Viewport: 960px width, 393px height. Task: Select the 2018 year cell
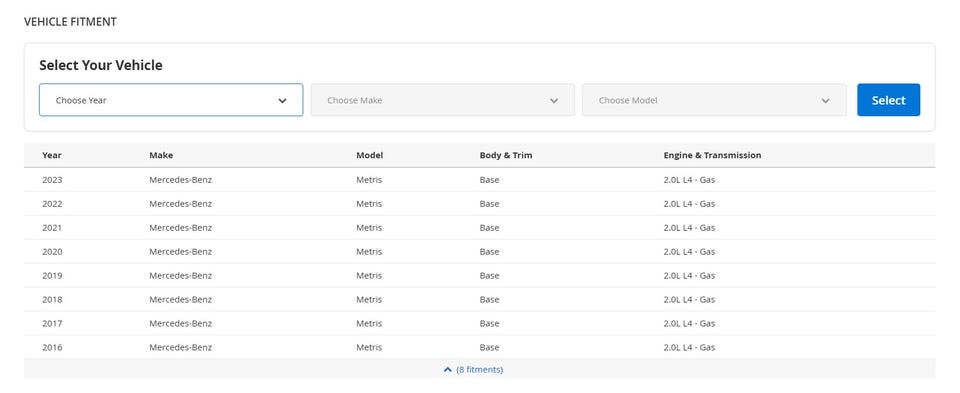click(52, 299)
